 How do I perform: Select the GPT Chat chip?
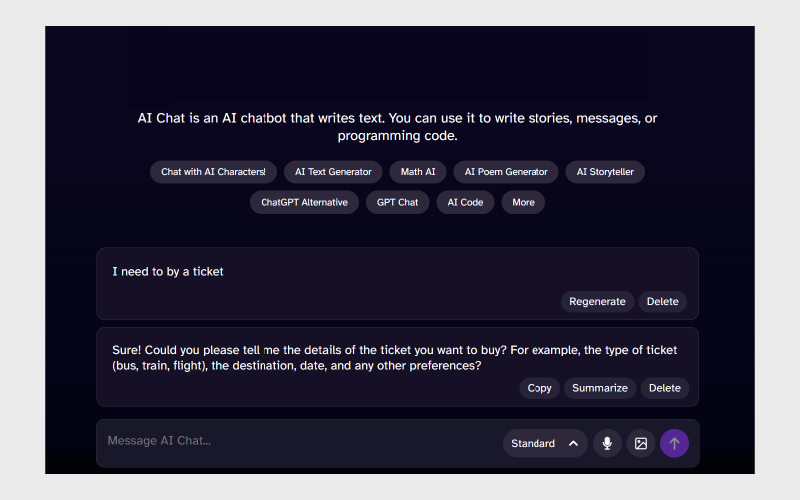(397, 203)
